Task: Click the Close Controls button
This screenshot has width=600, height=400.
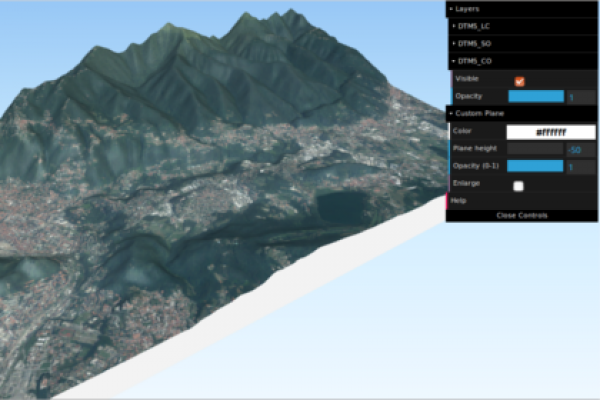Action: pyautogui.click(x=522, y=215)
